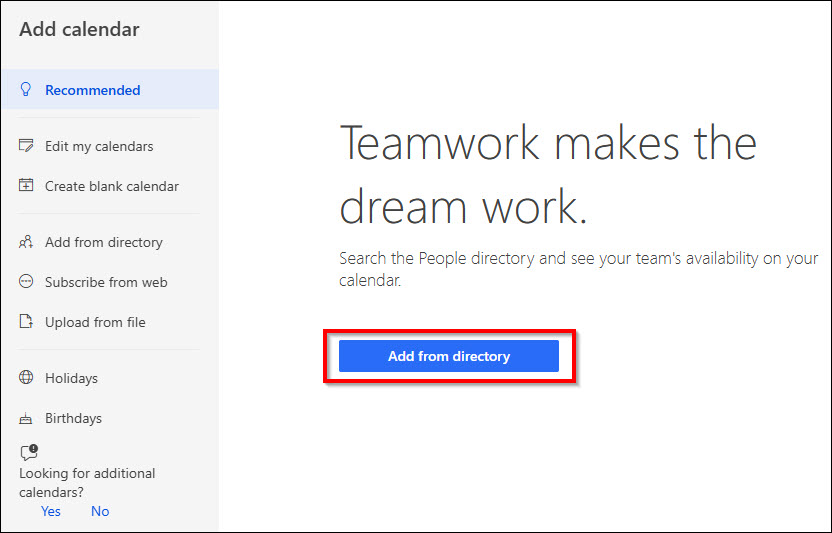The width and height of the screenshot is (832, 533).
Task: Open Subscribe from web option
Action: (106, 282)
